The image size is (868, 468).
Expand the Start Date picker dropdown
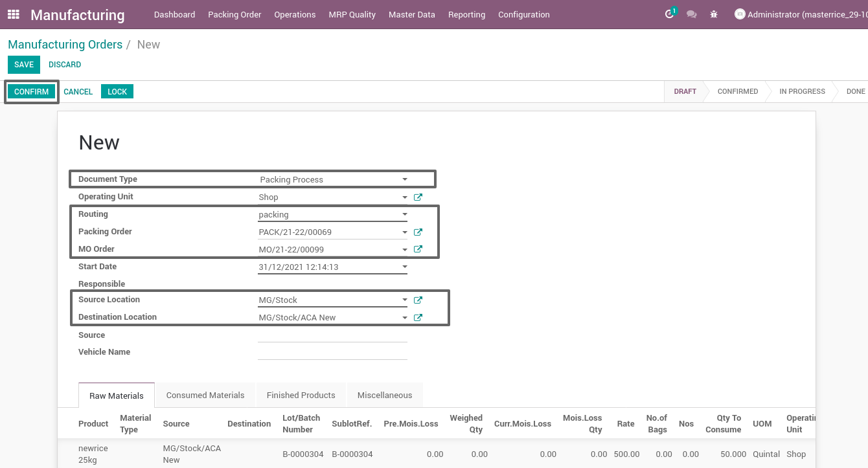tap(404, 266)
